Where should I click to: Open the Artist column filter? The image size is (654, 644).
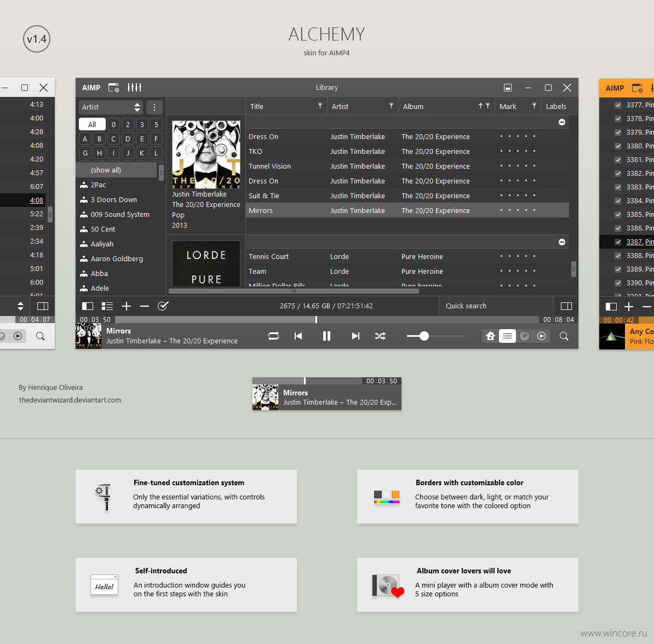pos(391,106)
